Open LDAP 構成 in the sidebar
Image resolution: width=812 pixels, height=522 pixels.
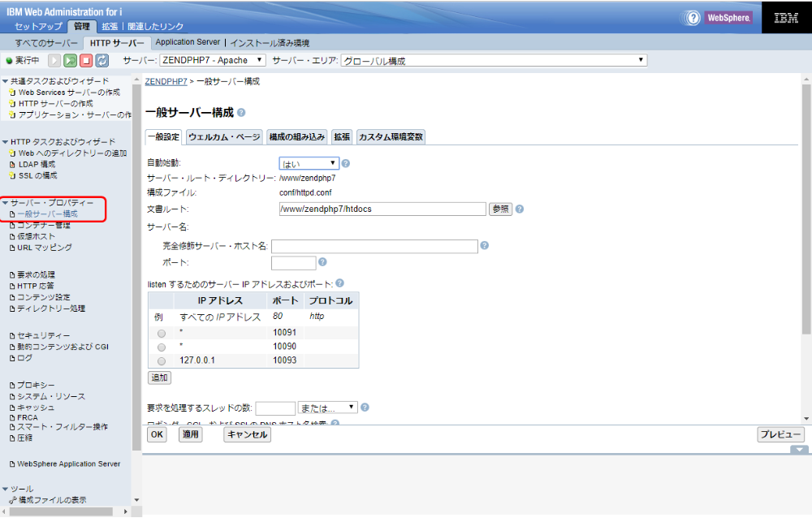click(x=37, y=165)
